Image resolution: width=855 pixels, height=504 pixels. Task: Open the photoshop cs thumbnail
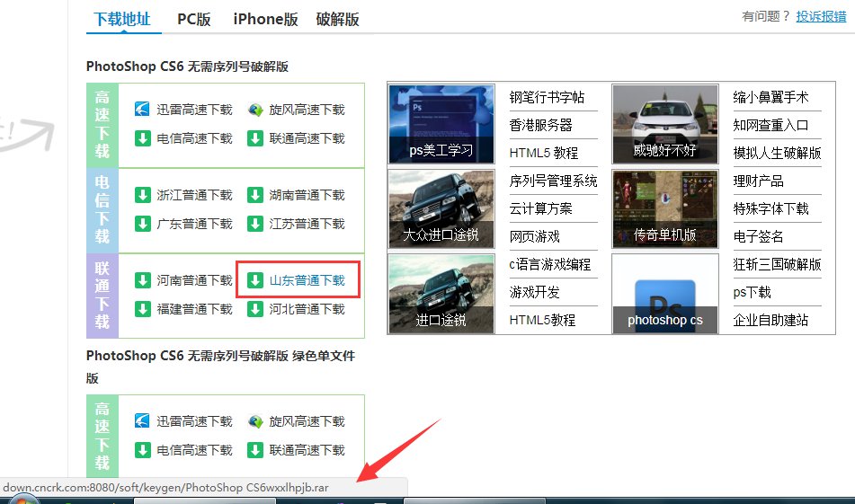tap(664, 294)
